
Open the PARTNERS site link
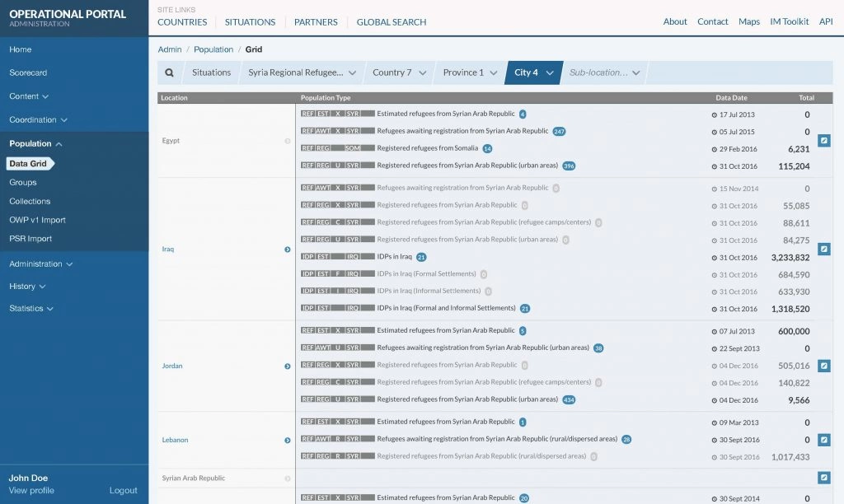coord(316,22)
